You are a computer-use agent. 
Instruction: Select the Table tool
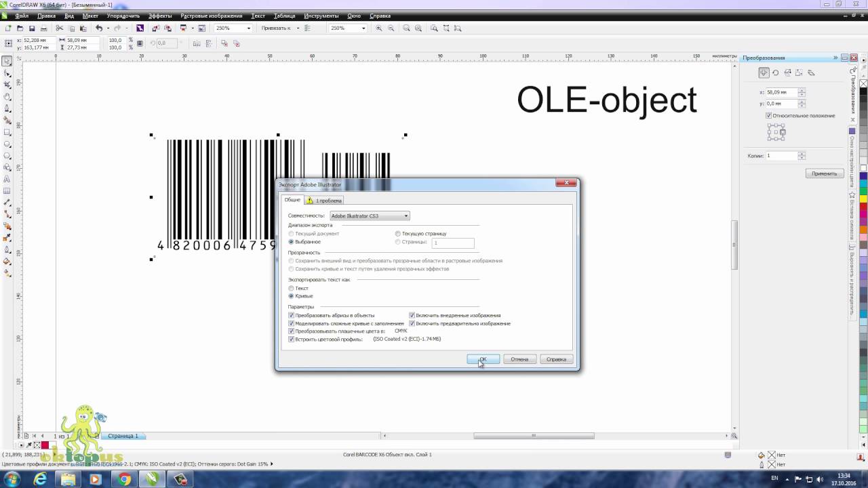point(7,191)
